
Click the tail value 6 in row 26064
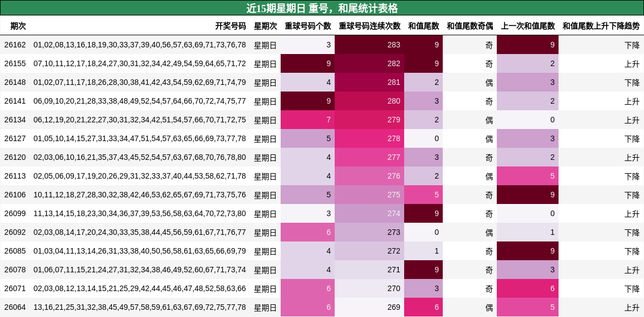423,308
